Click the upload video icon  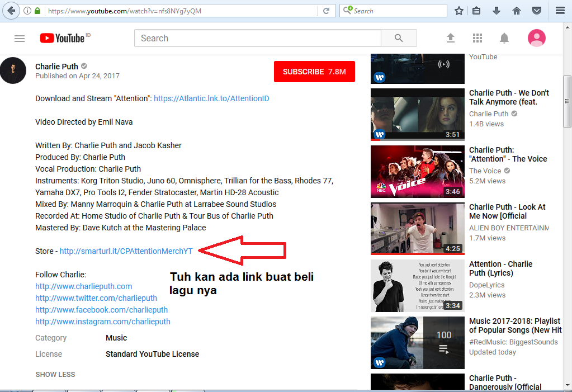451,38
